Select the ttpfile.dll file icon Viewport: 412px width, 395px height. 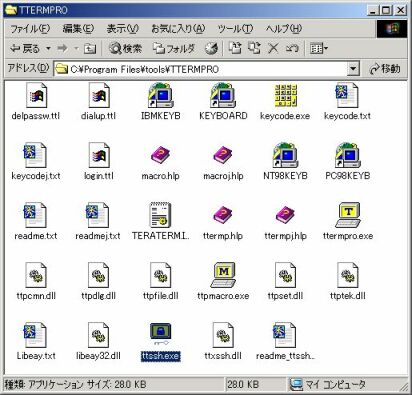pyautogui.click(x=161, y=275)
